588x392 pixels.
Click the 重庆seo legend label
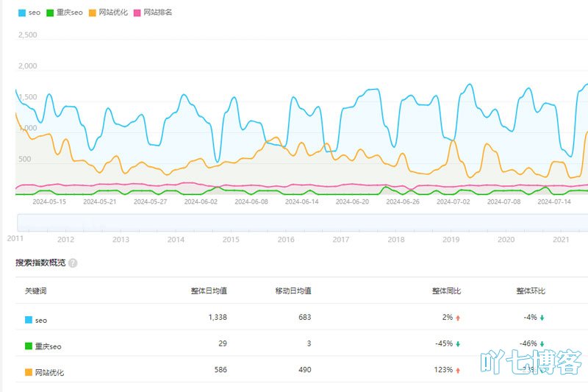click(x=69, y=13)
